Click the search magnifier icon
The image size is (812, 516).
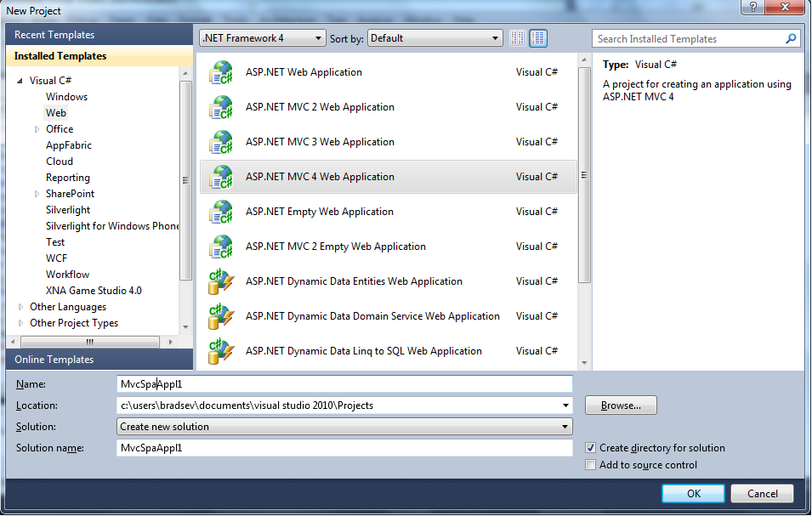coord(791,39)
